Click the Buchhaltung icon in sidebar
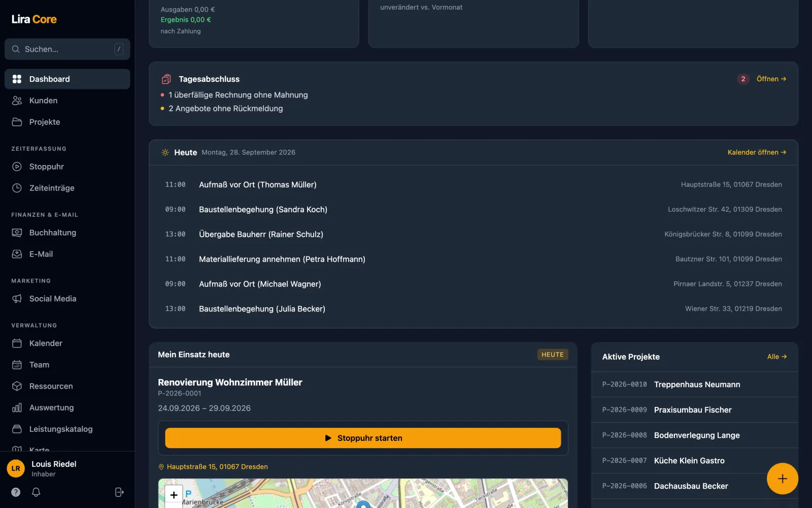This screenshot has height=508, width=812. tap(17, 233)
